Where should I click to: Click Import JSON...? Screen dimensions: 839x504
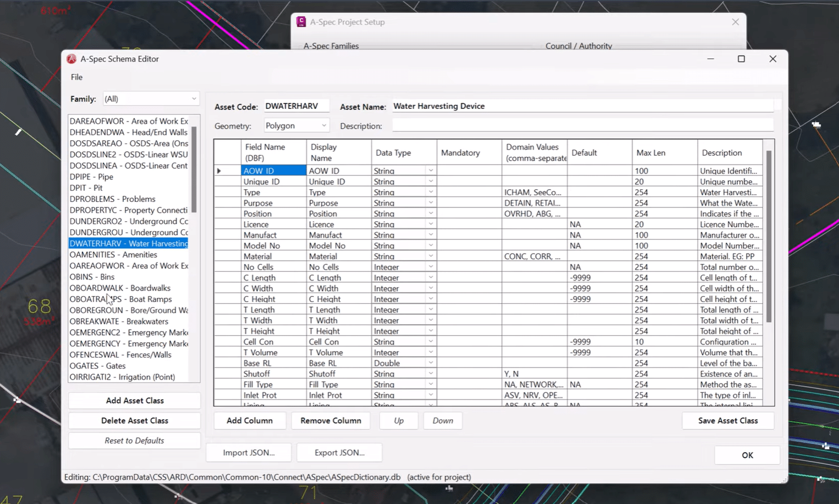(249, 452)
